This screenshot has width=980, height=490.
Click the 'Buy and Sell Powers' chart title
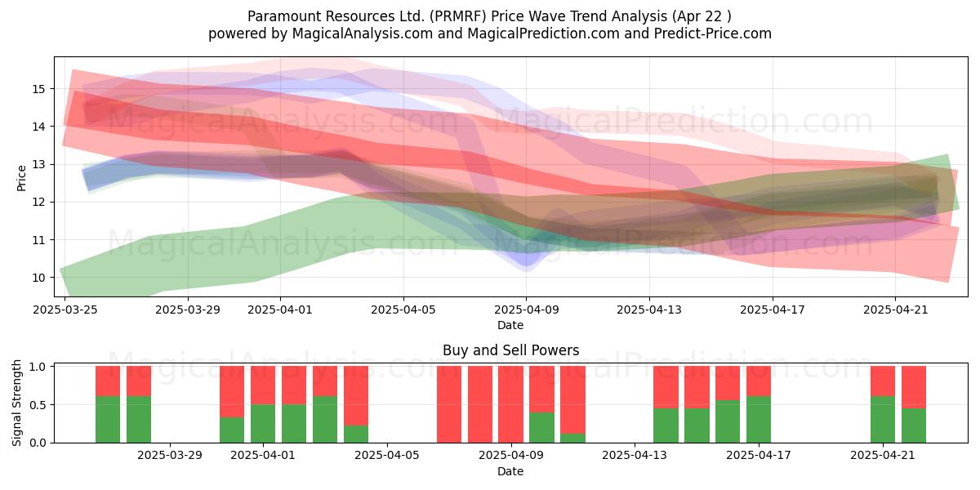coord(510,350)
